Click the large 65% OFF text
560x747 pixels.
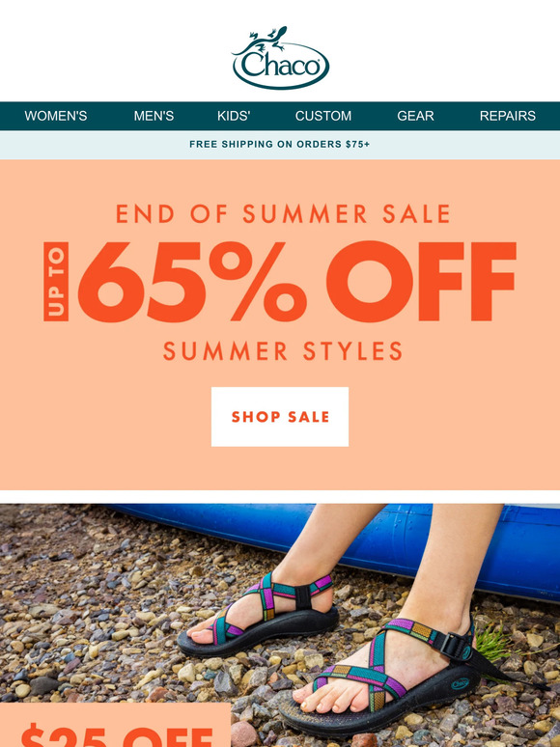297,282
